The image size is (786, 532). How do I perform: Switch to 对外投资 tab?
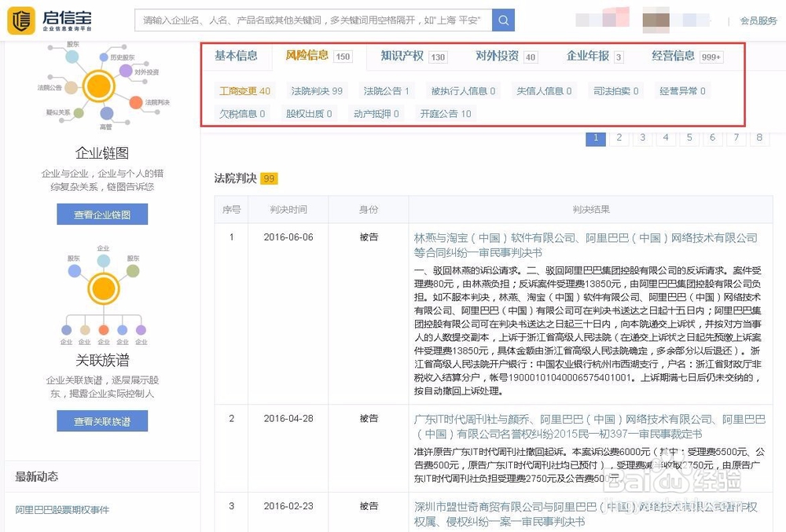tap(506, 56)
